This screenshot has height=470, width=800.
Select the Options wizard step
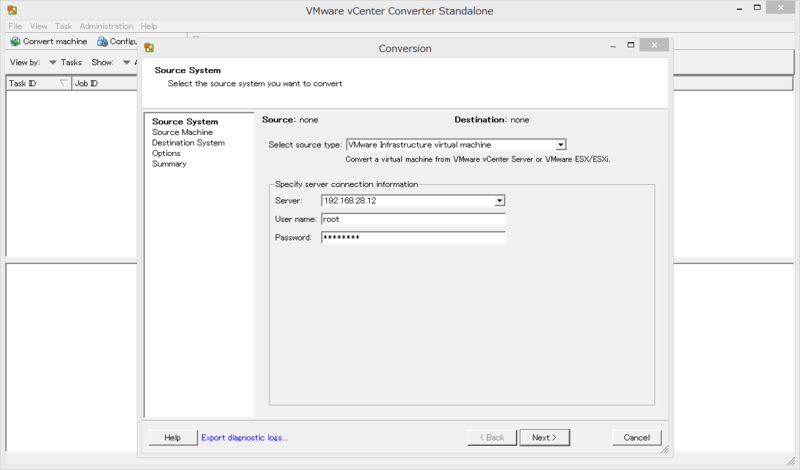166,153
